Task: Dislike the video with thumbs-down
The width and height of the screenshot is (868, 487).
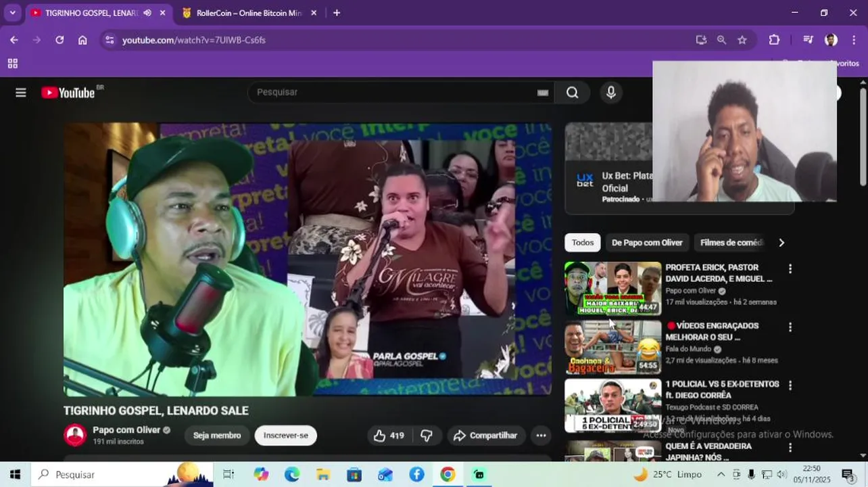Action: click(427, 436)
